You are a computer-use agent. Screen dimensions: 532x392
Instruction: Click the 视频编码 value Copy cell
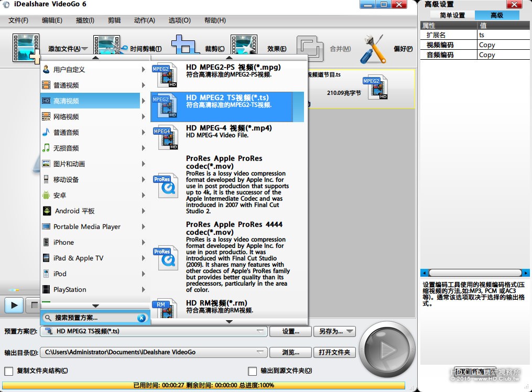(503, 45)
